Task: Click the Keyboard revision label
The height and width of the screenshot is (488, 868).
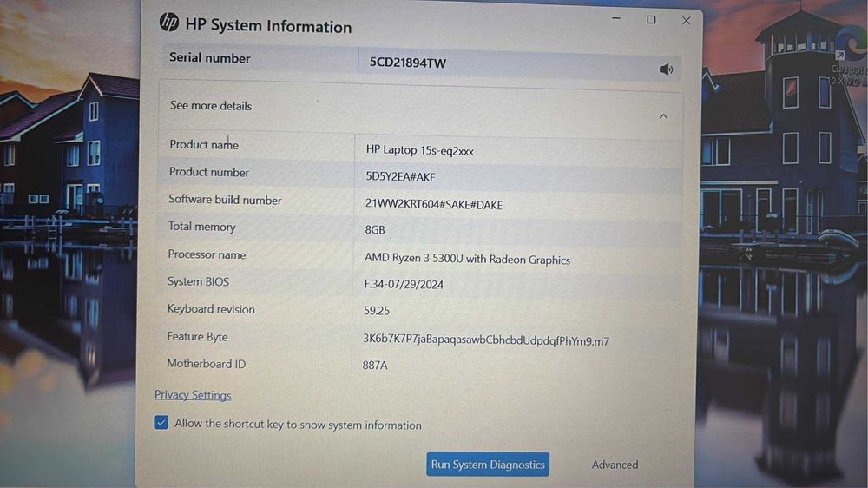Action: pos(211,309)
